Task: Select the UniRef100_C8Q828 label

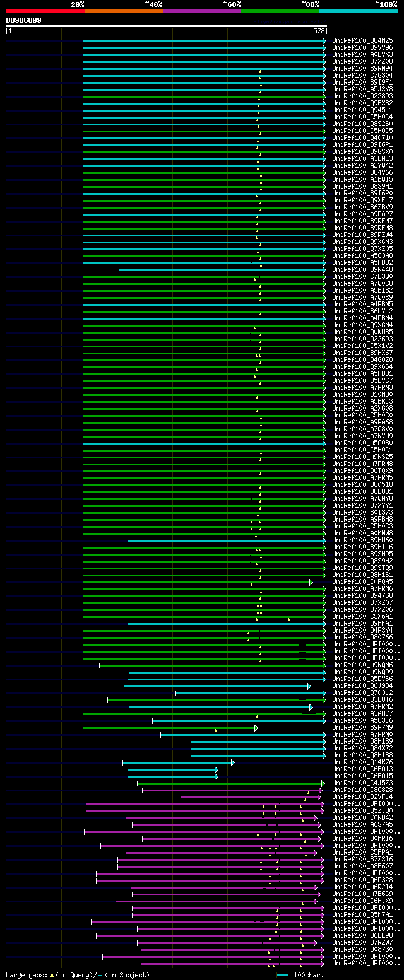Action: (x=362, y=790)
